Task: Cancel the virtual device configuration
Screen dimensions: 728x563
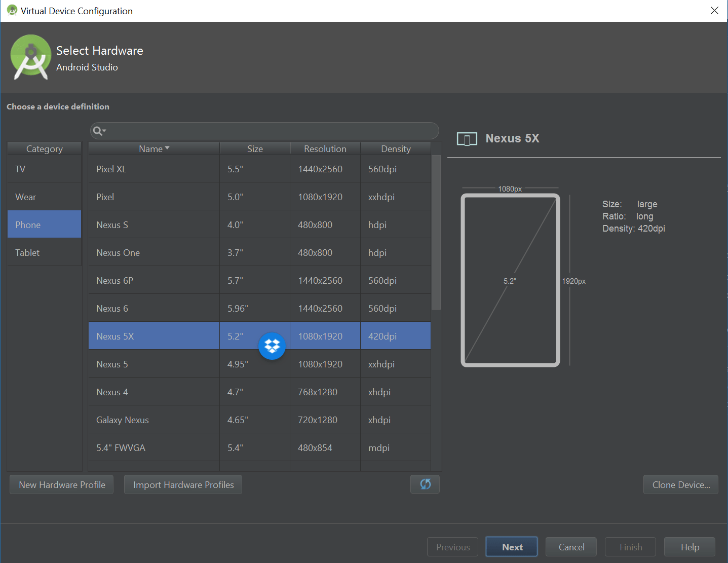Action: coord(570,547)
